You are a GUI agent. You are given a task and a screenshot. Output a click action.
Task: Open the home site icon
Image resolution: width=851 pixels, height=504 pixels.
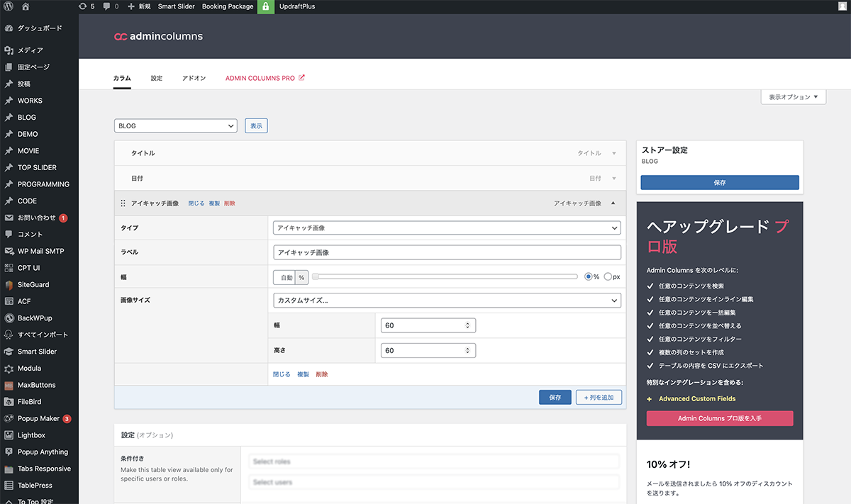pos(26,6)
